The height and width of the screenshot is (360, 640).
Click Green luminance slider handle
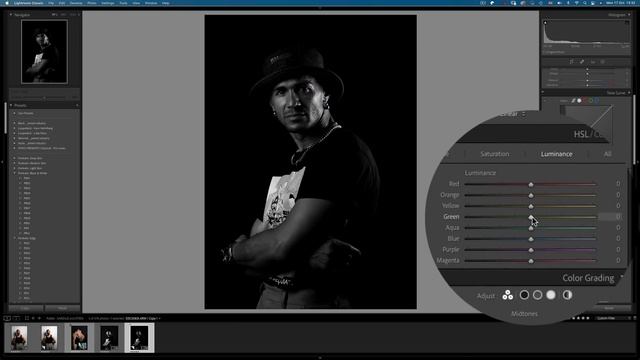[x=531, y=217]
